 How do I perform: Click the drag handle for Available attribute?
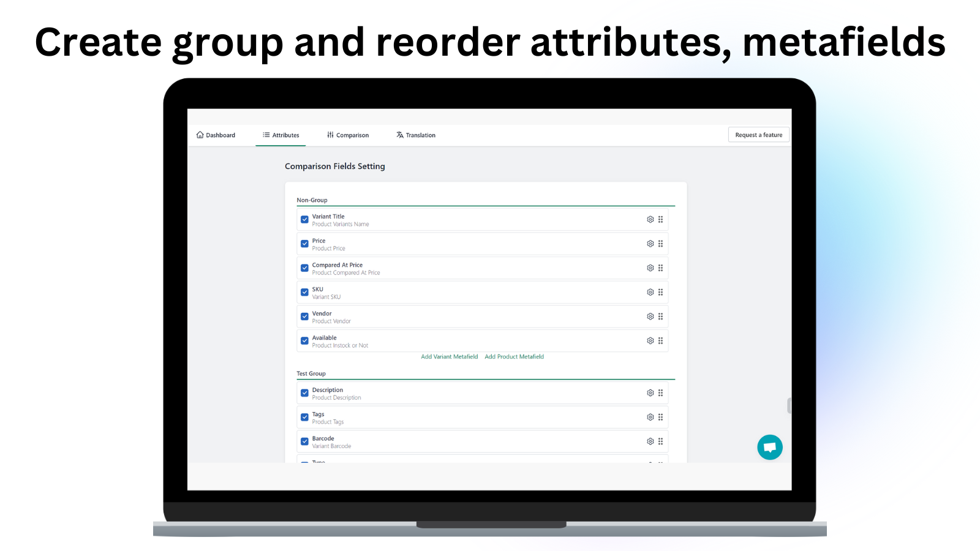point(661,340)
